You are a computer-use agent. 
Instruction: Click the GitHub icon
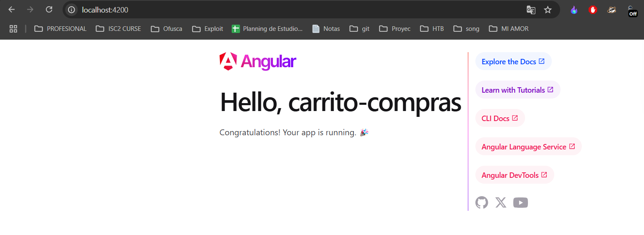(x=482, y=202)
